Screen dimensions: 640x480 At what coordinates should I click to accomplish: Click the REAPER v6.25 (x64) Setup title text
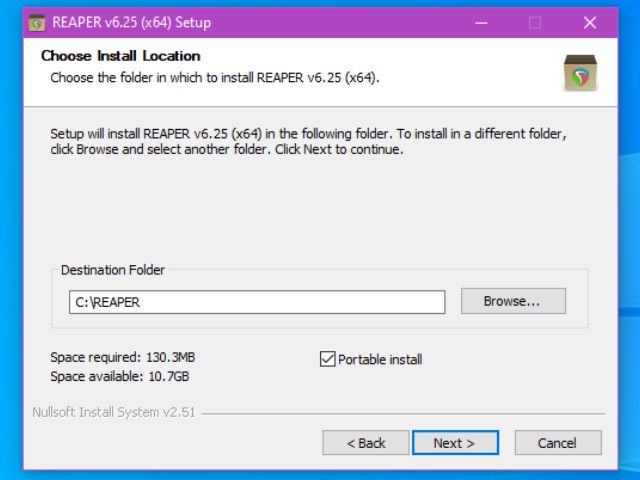point(131,22)
